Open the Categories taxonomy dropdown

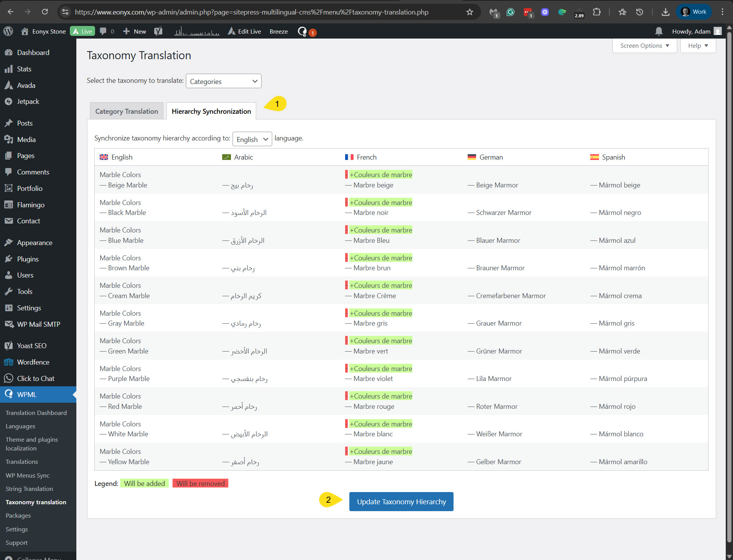pos(223,81)
